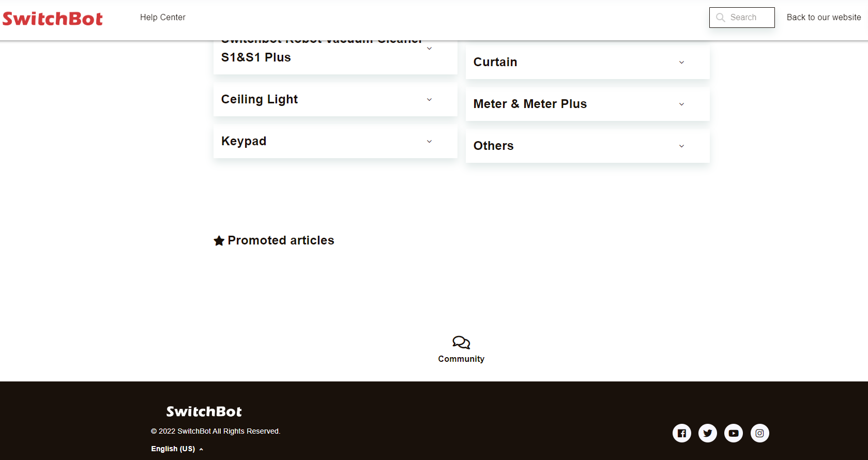868x460 pixels.
Task: Open the Facebook social icon
Action: [681, 433]
